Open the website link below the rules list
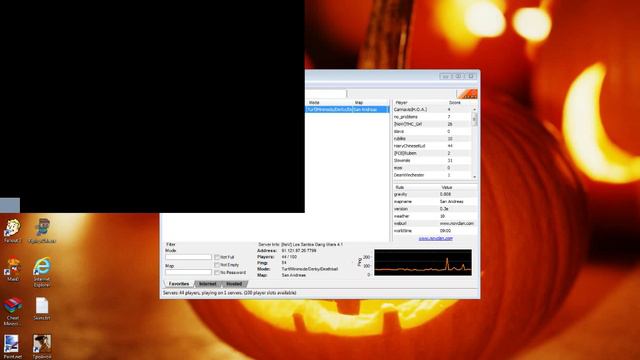 tap(436, 238)
